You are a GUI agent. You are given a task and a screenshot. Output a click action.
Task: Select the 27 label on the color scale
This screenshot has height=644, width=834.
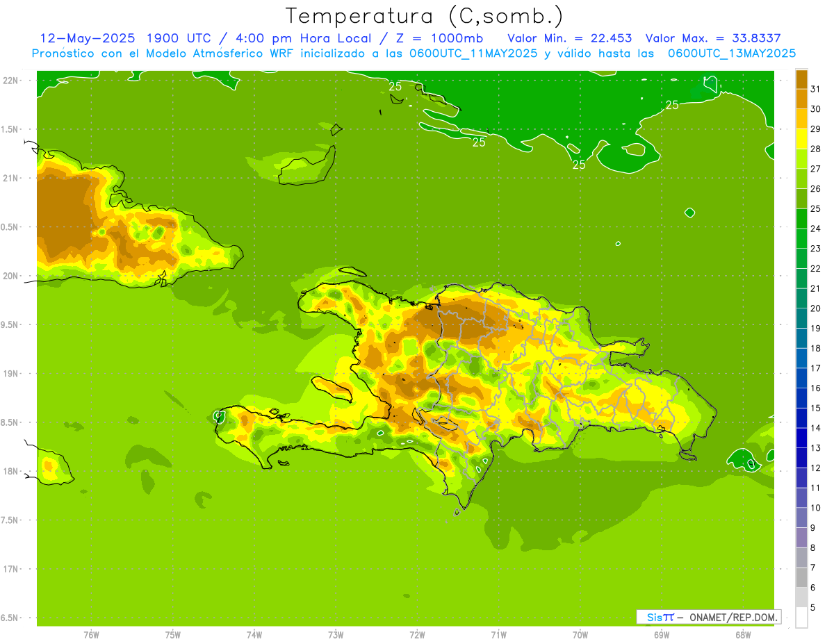[816, 169]
